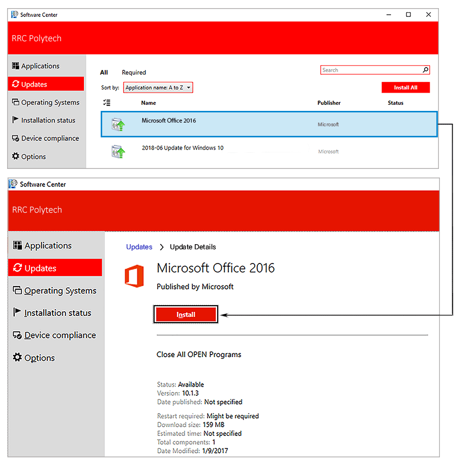Screen dimensions: 476x467
Task: Click Applications grid icon in upper window sidebar
Action: [15, 66]
